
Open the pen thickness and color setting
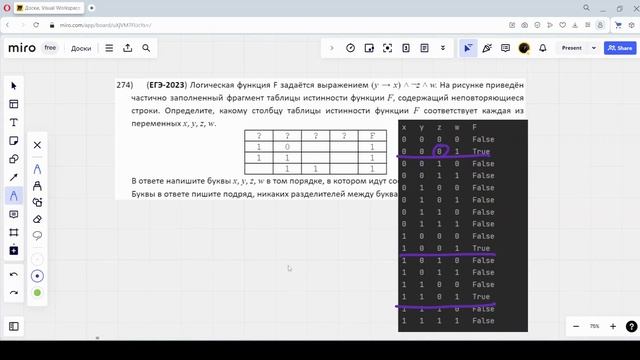pos(37,276)
